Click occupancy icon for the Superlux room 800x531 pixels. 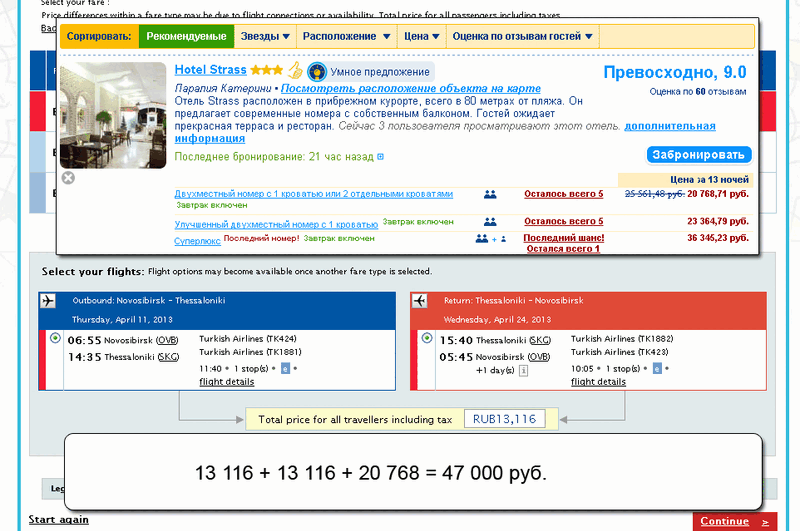[x=491, y=239]
